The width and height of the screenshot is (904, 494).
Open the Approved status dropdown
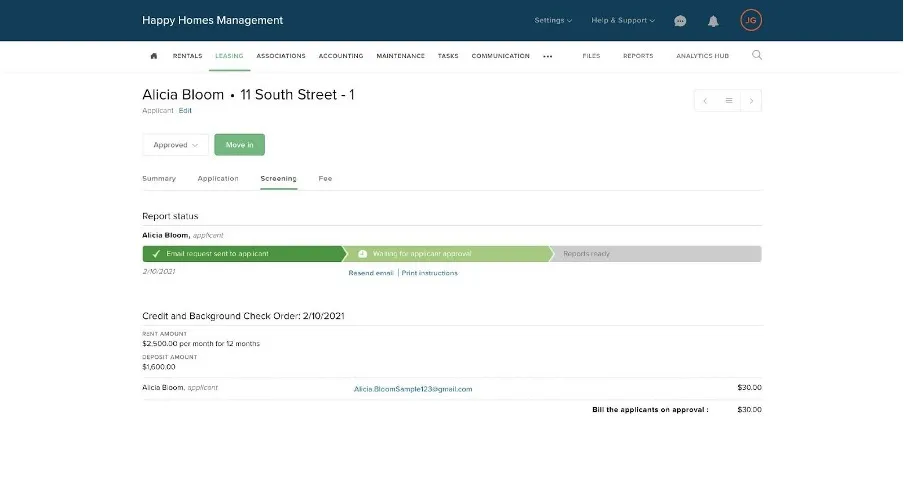[x=175, y=145]
